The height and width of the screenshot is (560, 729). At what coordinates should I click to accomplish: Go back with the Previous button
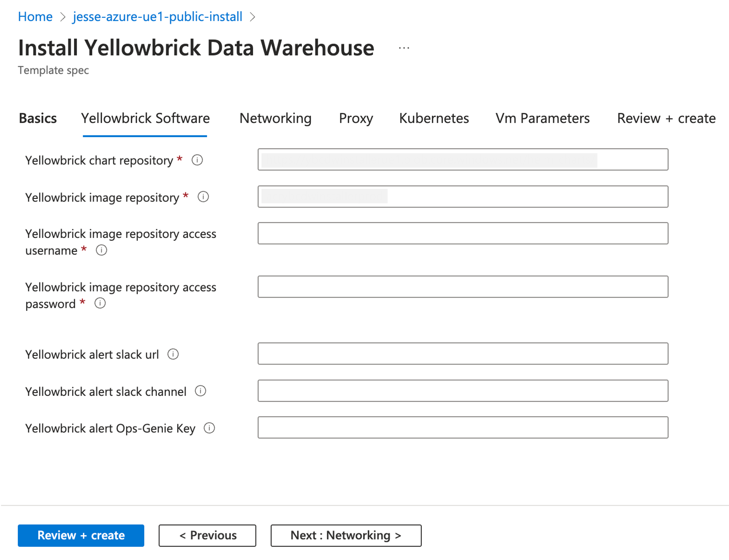207,535
